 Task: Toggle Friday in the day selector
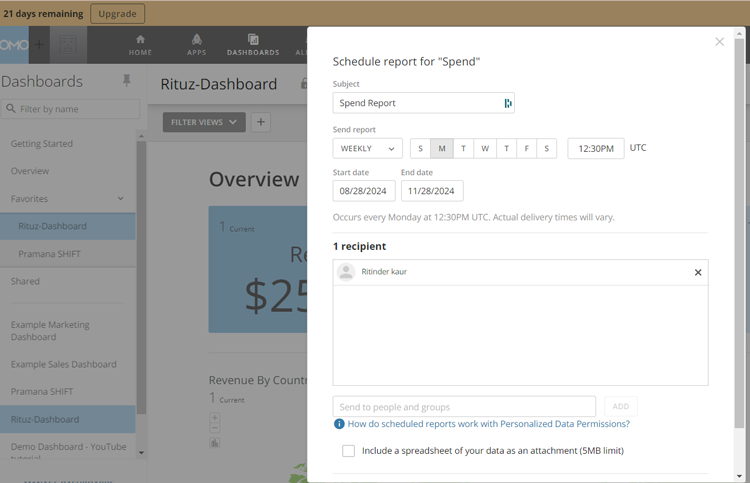click(526, 149)
